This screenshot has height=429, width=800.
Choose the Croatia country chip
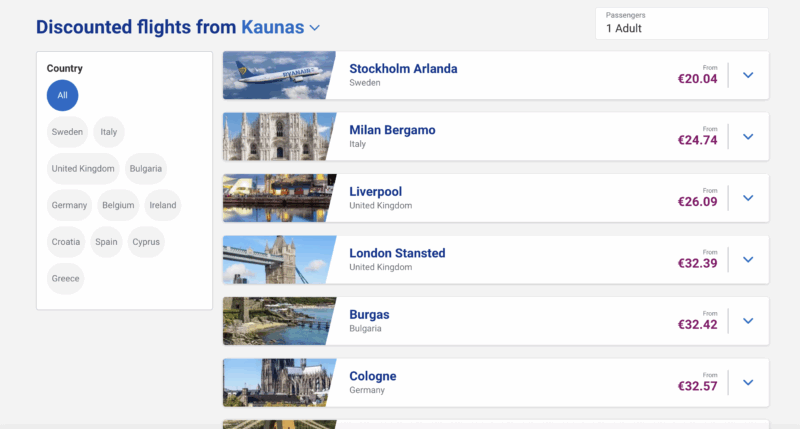pos(67,242)
